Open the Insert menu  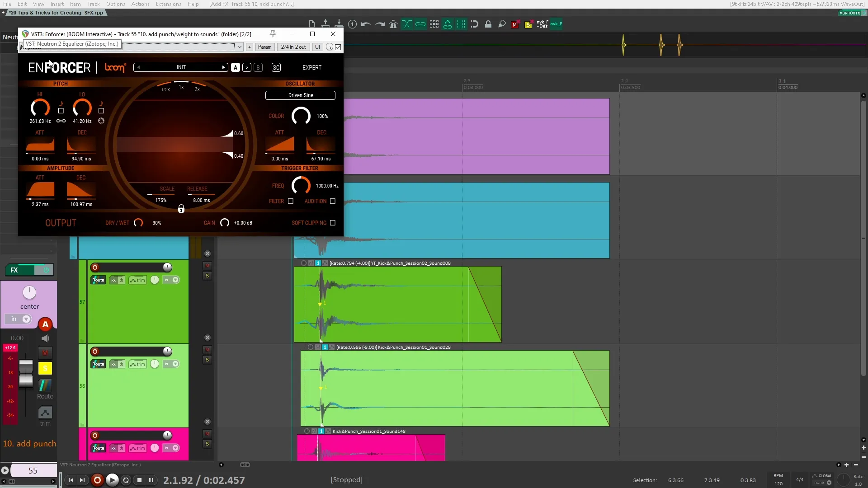point(57,4)
